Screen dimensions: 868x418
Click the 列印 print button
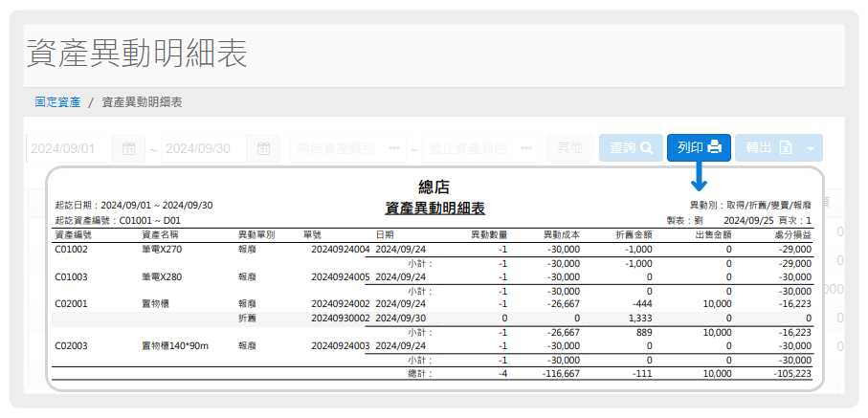click(x=700, y=148)
